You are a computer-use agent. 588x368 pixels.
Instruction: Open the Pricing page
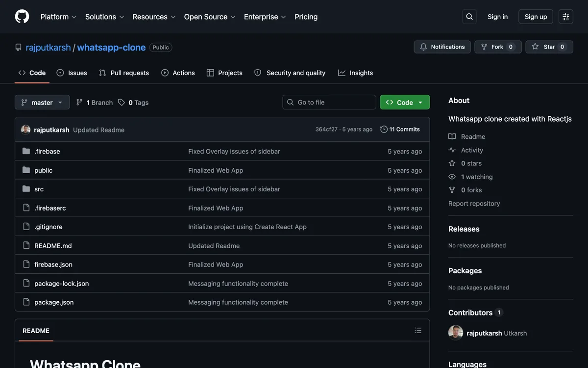coord(306,17)
